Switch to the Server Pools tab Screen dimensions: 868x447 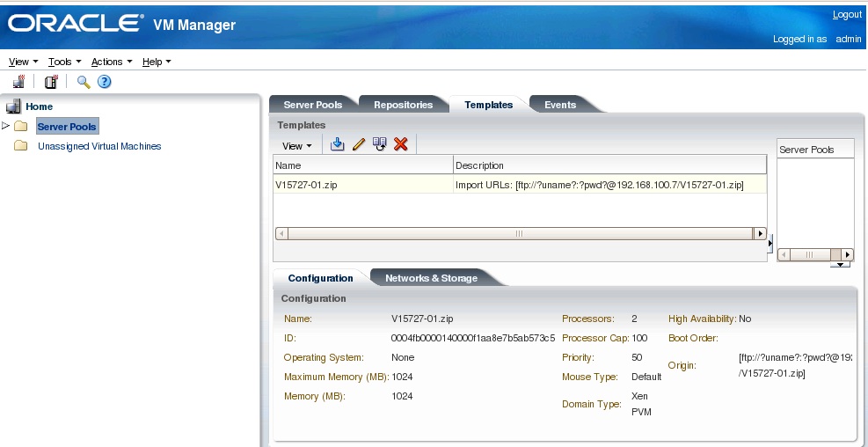click(x=313, y=105)
